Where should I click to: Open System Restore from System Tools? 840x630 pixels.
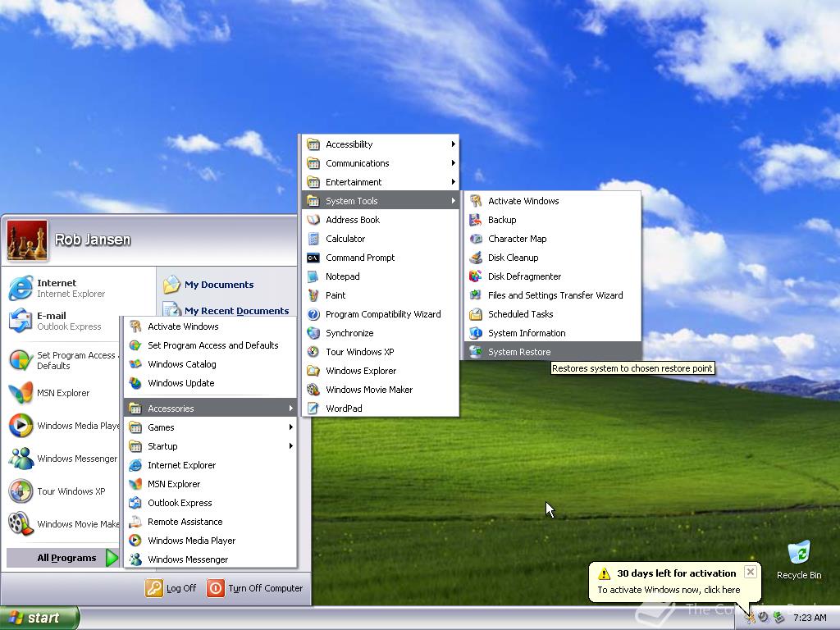(x=553, y=351)
